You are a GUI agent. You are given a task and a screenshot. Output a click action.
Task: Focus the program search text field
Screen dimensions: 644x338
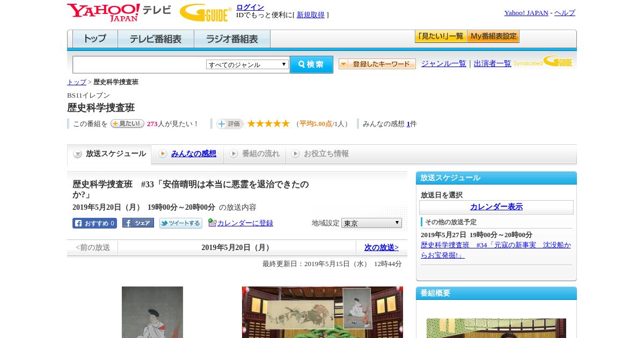coord(139,64)
